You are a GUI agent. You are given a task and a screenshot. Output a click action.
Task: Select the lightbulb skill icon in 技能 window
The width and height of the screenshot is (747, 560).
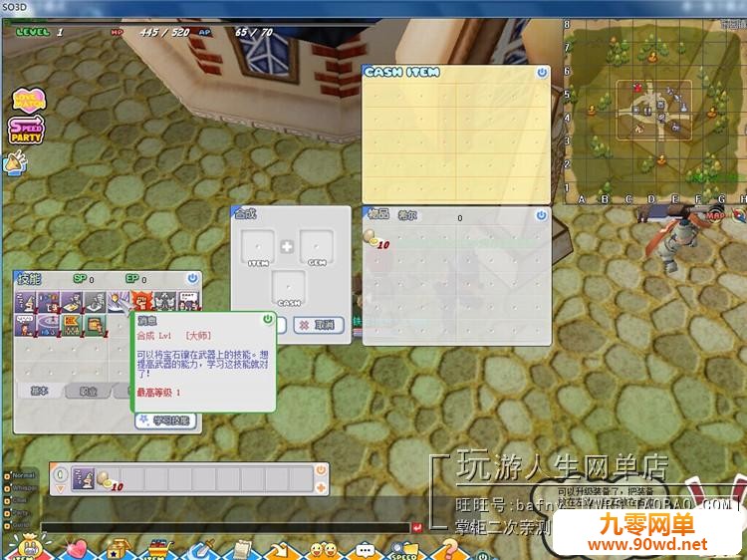click(x=119, y=302)
